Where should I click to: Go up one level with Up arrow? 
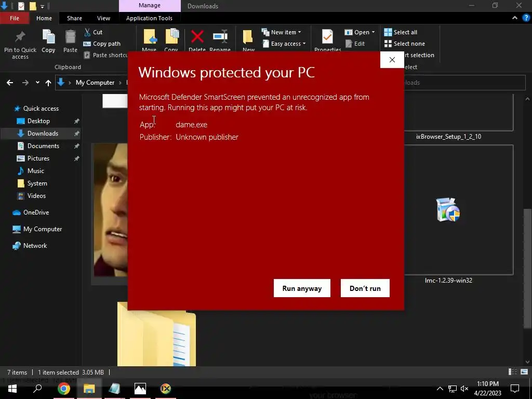(x=48, y=83)
